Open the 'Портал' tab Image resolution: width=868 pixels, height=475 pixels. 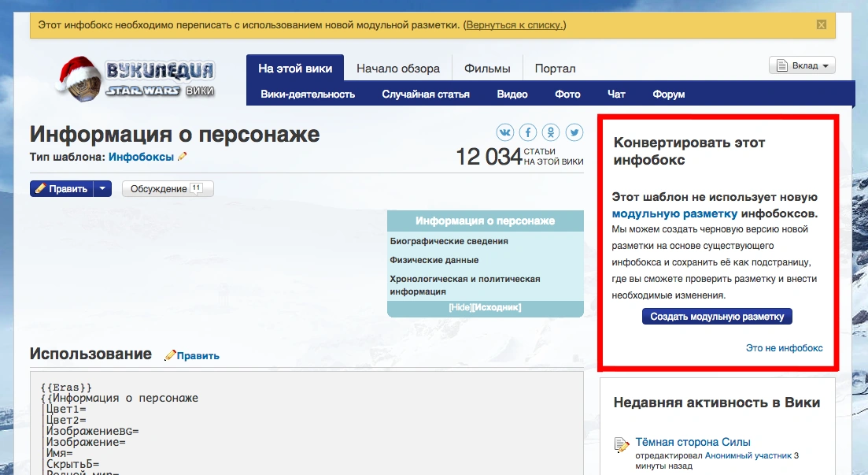556,69
